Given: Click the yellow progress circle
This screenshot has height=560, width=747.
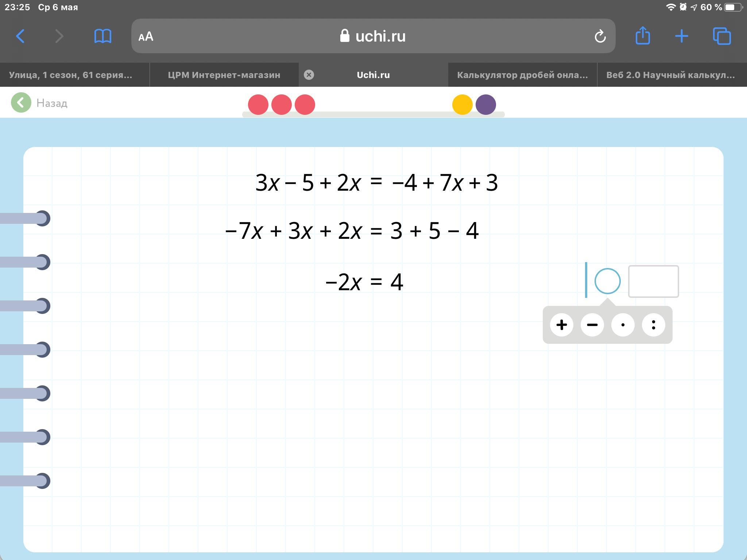Looking at the screenshot, I should pyautogui.click(x=462, y=105).
